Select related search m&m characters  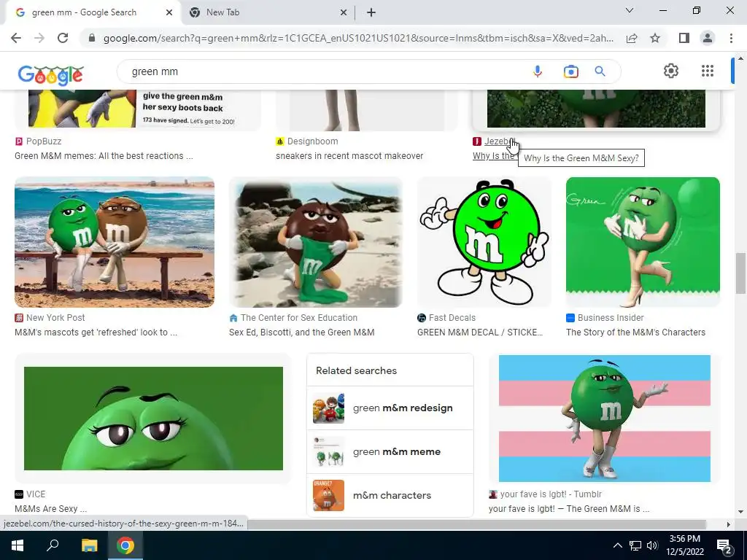pos(390,495)
